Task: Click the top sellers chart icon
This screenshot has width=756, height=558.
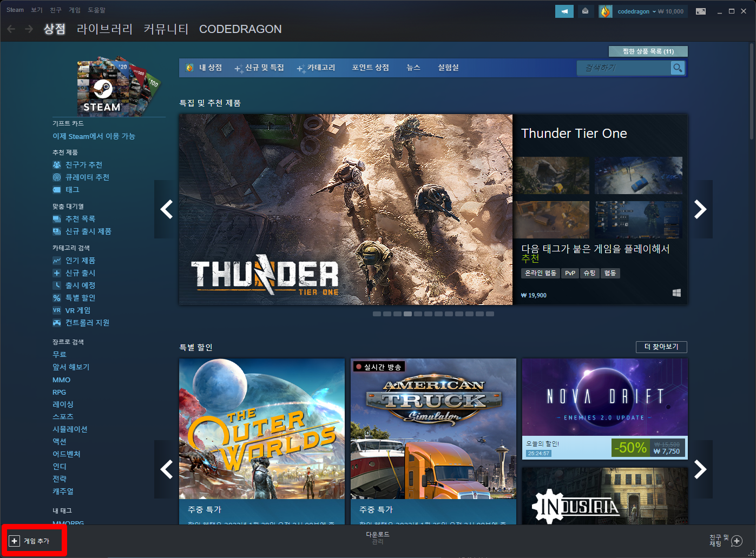Action: click(57, 261)
